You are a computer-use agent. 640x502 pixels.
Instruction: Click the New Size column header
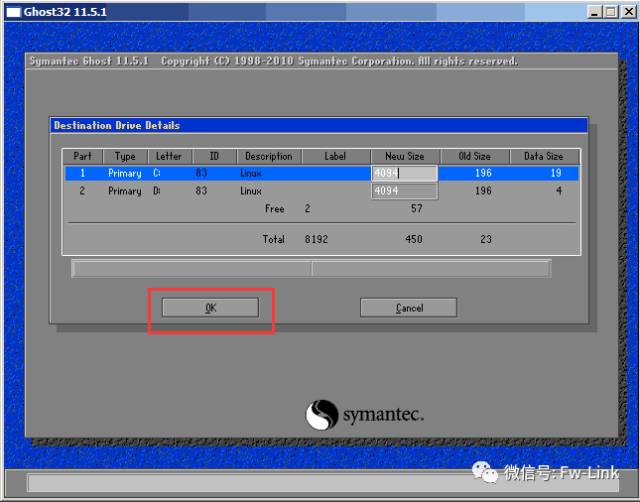405,156
